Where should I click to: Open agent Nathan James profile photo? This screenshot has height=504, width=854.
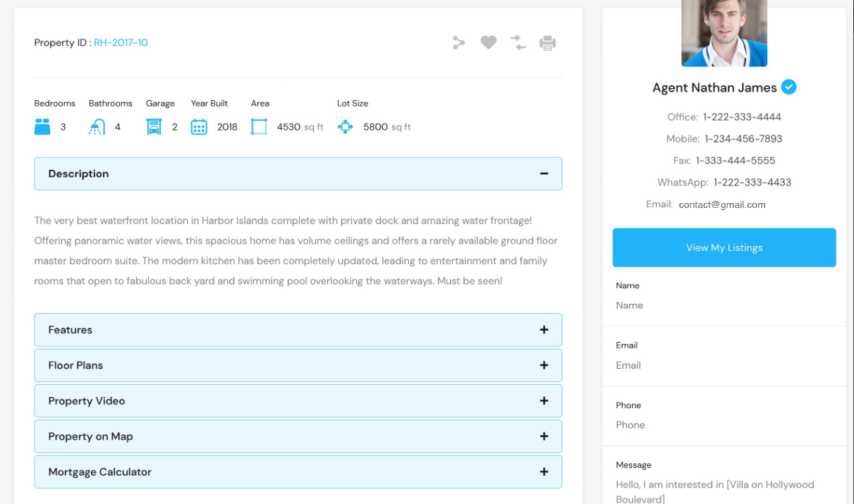pyautogui.click(x=724, y=33)
